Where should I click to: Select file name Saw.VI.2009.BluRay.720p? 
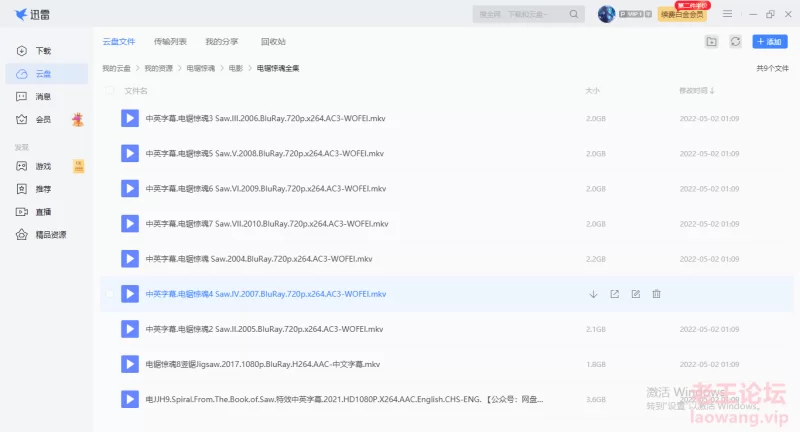click(265, 189)
